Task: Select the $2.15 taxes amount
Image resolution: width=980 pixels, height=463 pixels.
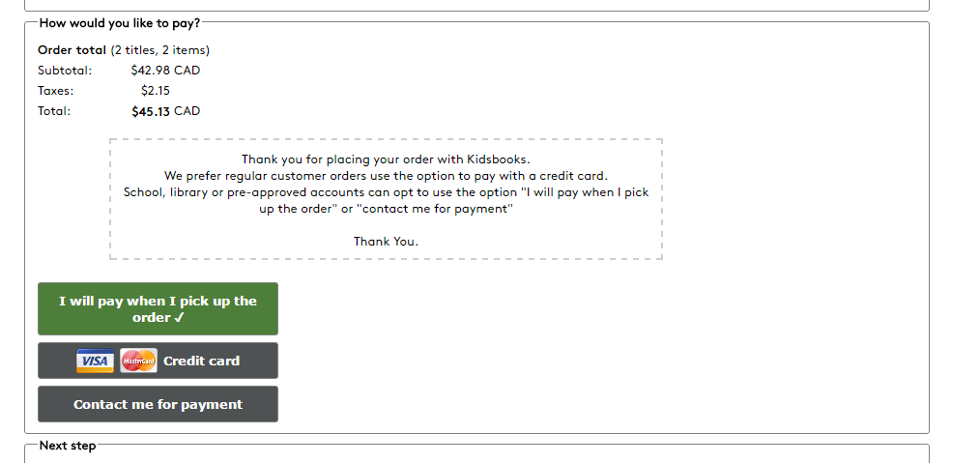Action: tap(156, 91)
